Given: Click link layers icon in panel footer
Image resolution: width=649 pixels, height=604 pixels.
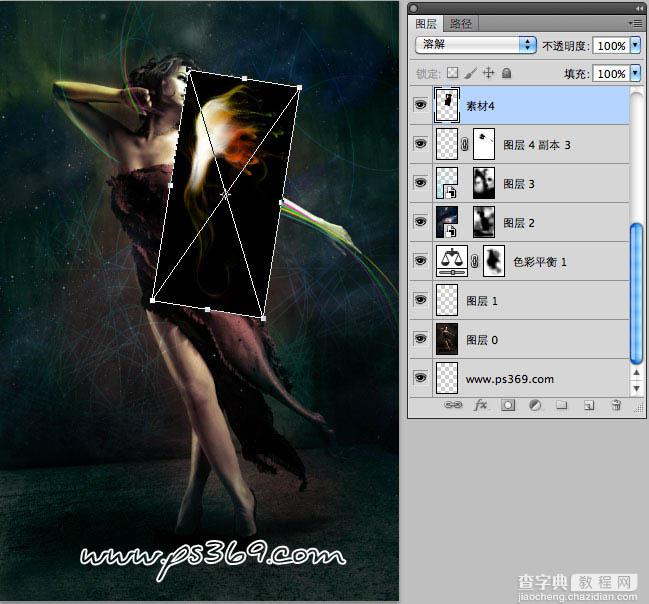Looking at the screenshot, I should pos(453,405).
